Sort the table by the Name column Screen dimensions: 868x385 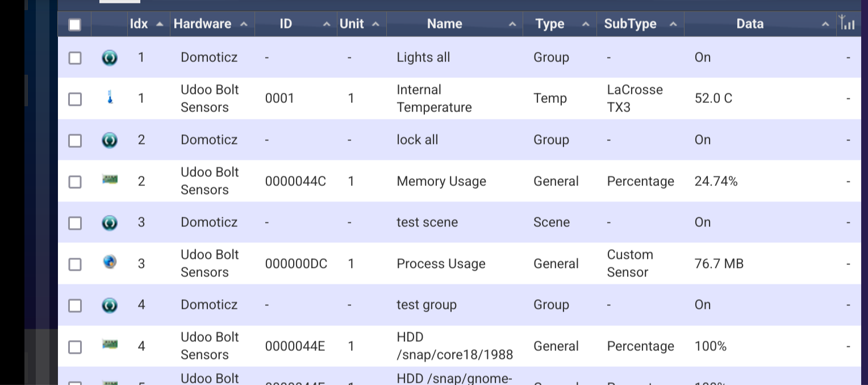(454, 24)
